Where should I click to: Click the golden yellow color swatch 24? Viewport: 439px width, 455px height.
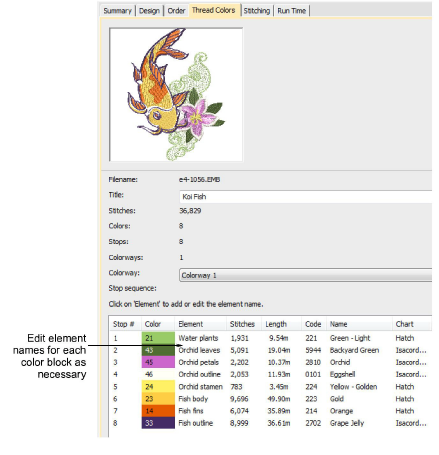tap(158, 387)
